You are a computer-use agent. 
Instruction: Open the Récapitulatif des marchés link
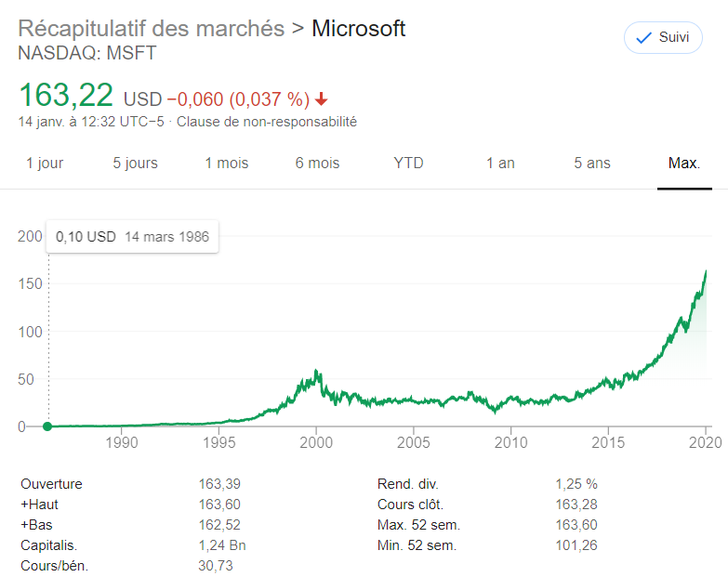tap(152, 29)
